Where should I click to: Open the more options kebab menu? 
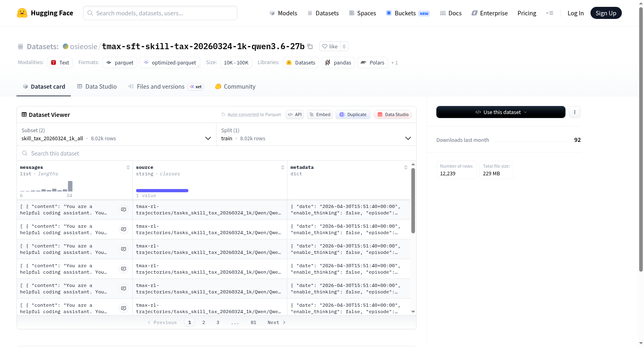(x=575, y=112)
